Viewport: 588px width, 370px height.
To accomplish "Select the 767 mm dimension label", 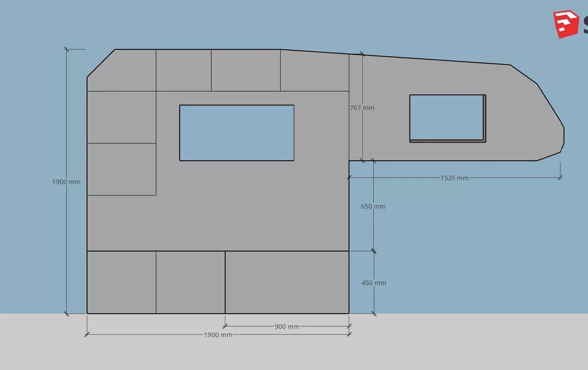I will pyautogui.click(x=362, y=108).
